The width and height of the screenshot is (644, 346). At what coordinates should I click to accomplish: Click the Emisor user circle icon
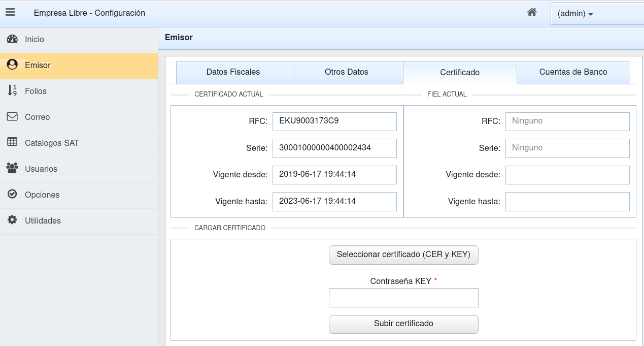pyautogui.click(x=12, y=65)
